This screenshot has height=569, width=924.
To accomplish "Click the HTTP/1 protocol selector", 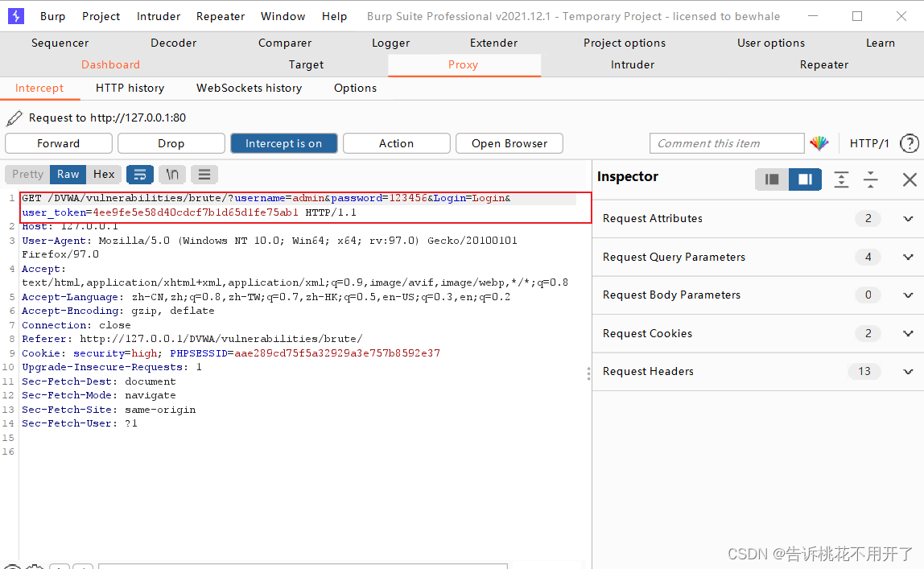I will (x=868, y=143).
